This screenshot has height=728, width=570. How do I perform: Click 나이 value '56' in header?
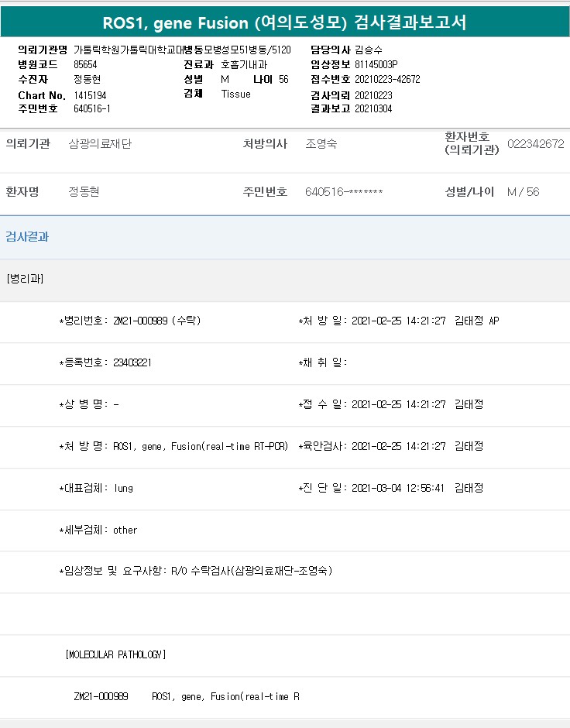click(x=283, y=80)
